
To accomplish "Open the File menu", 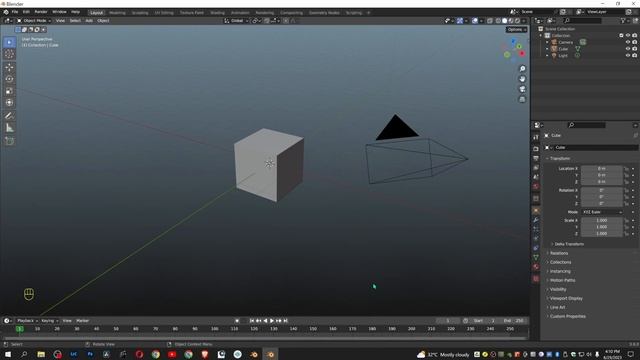I will click(15, 12).
